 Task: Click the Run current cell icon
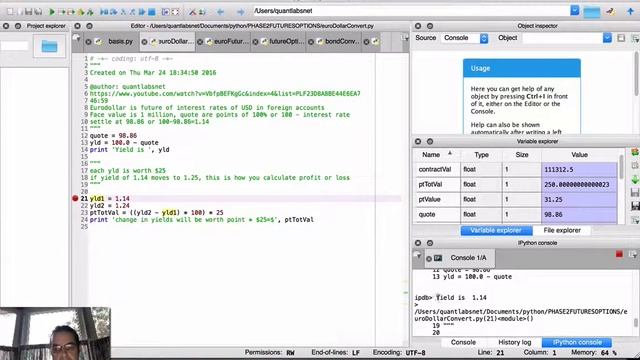click(x=62, y=12)
